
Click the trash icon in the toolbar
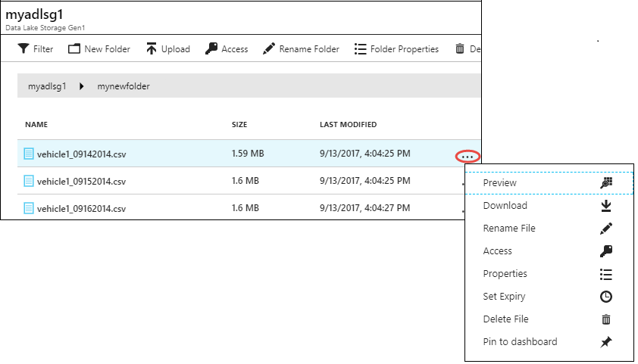point(459,49)
